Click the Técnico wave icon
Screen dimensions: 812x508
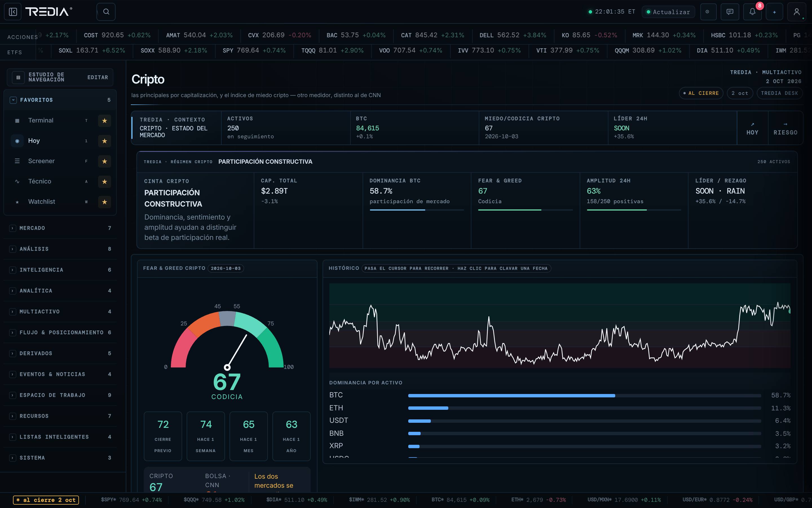click(x=17, y=181)
